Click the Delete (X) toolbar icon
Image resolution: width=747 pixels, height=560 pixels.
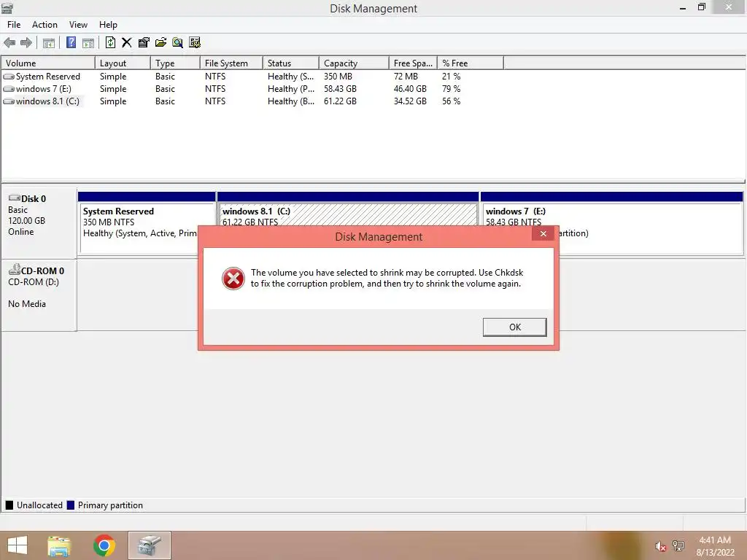(x=127, y=43)
